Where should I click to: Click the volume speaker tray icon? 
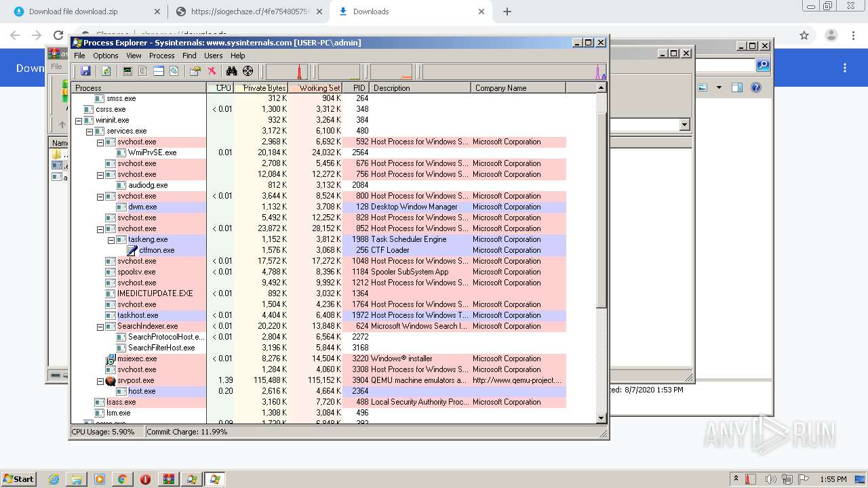click(771, 479)
